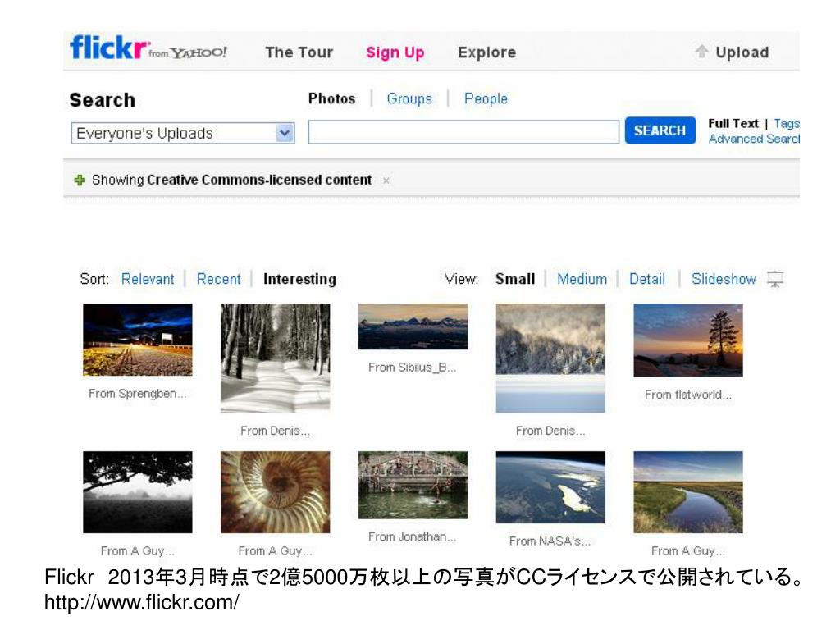Open the black and white tree thumbnail
Screen dimensions: 840x630
tap(138, 492)
